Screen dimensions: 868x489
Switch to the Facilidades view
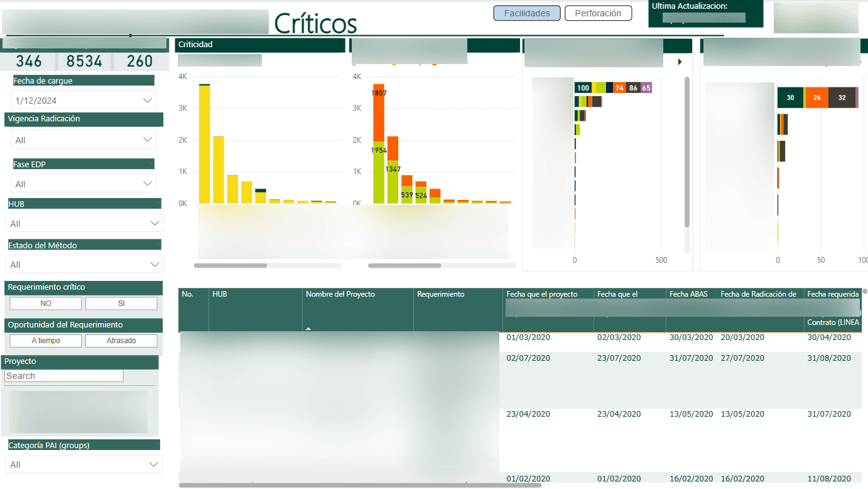point(526,13)
